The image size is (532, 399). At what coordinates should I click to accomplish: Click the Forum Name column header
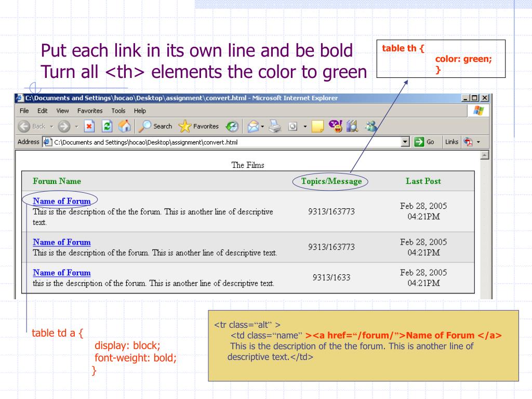pyautogui.click(x=57, y=181)
